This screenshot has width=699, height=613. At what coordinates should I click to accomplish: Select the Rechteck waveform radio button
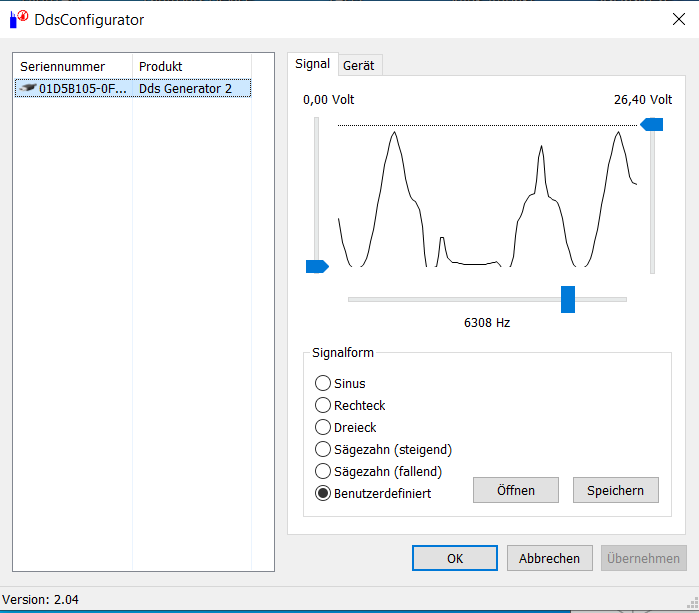pos(323,405)
